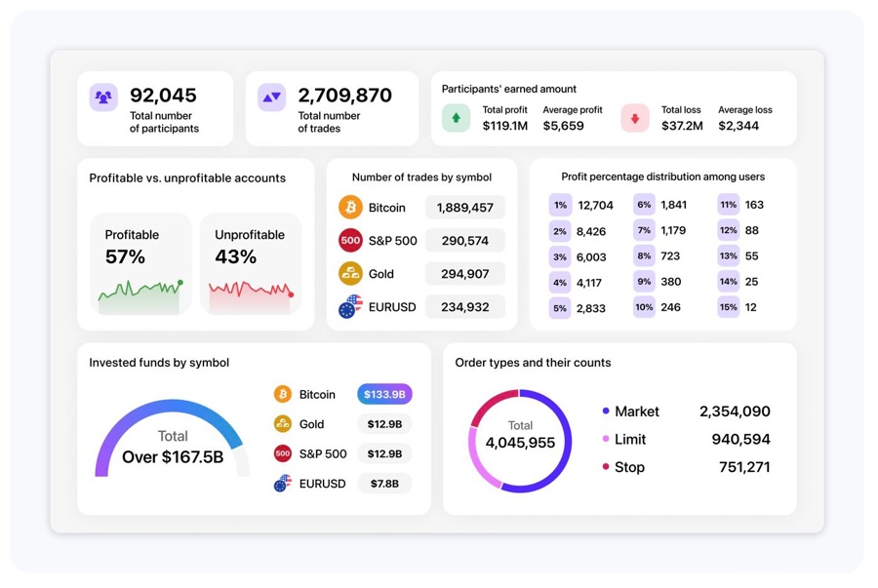Click Bitcoin icon in invested funds list
Screen dimensions: 878x588
[283, 395]
